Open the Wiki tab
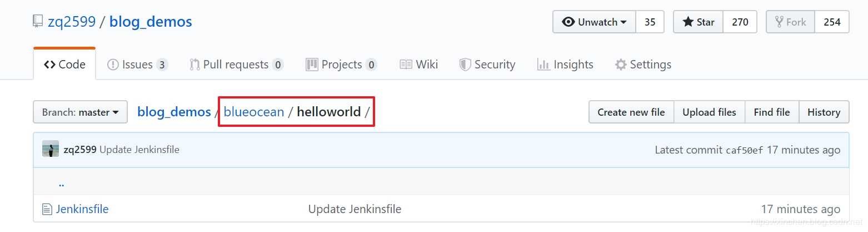 419,65
